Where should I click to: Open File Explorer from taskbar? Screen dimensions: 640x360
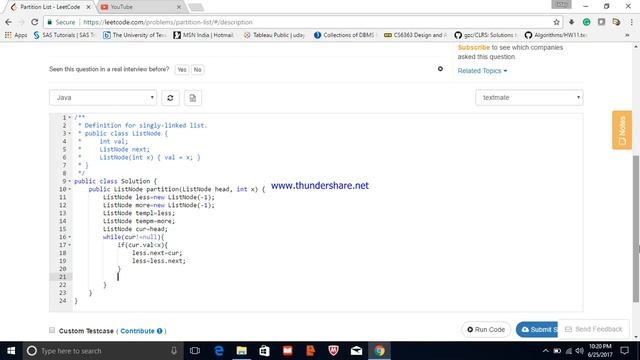pos(242,351)
